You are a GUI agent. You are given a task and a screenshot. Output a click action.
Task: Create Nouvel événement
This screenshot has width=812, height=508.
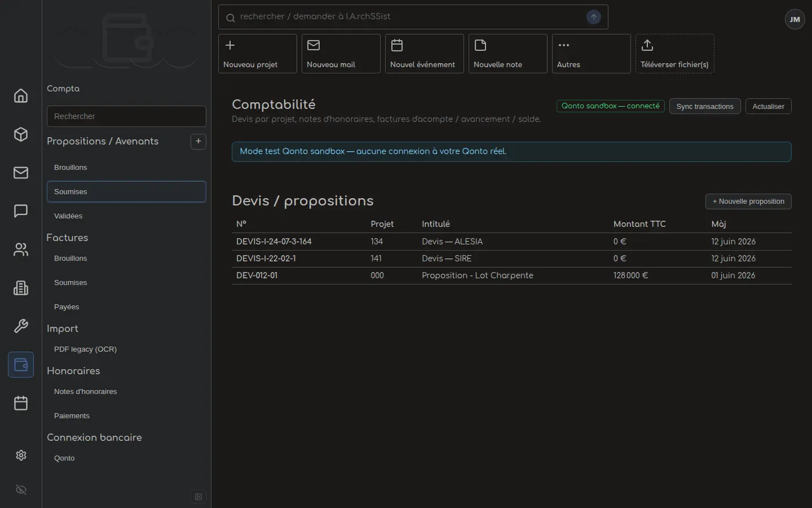425,54
